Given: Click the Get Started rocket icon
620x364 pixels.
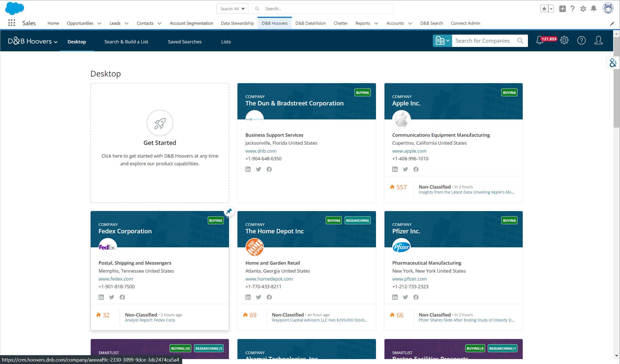Looking at the screenshot, I should coord(160,123).
